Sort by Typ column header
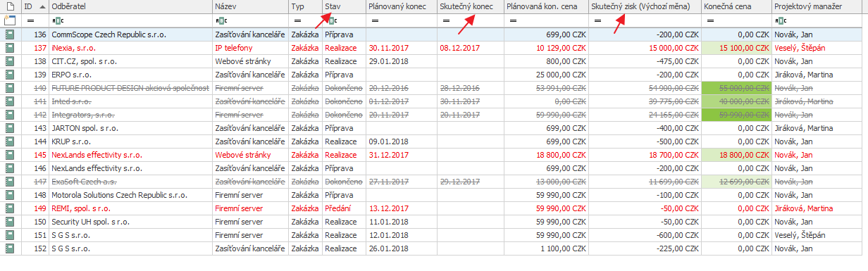The width and height of the screenshot is (868, 271). click(305, 6)
